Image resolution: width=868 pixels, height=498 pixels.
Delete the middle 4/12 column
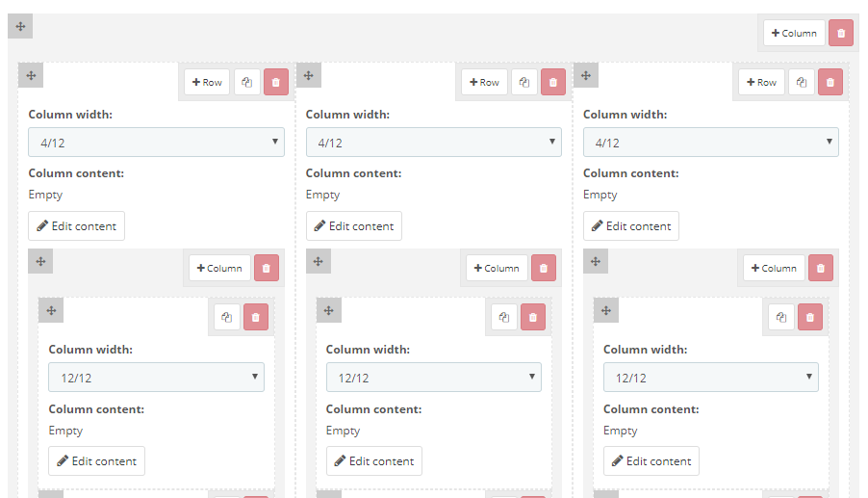[552, 82]
